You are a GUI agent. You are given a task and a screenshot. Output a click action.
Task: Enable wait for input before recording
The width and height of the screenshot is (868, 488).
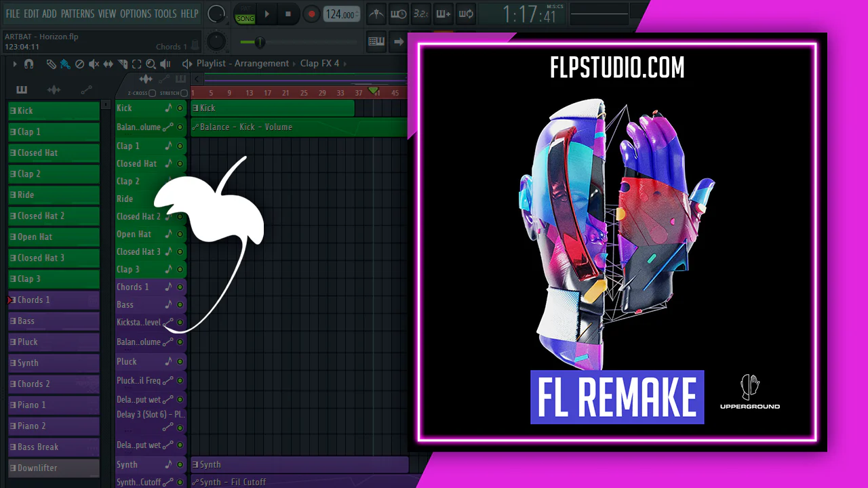click(399, 14)
